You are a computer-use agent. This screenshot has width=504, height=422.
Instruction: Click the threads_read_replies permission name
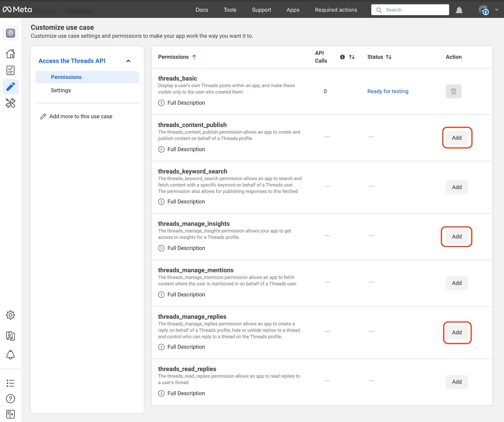[x=187, y=369]
